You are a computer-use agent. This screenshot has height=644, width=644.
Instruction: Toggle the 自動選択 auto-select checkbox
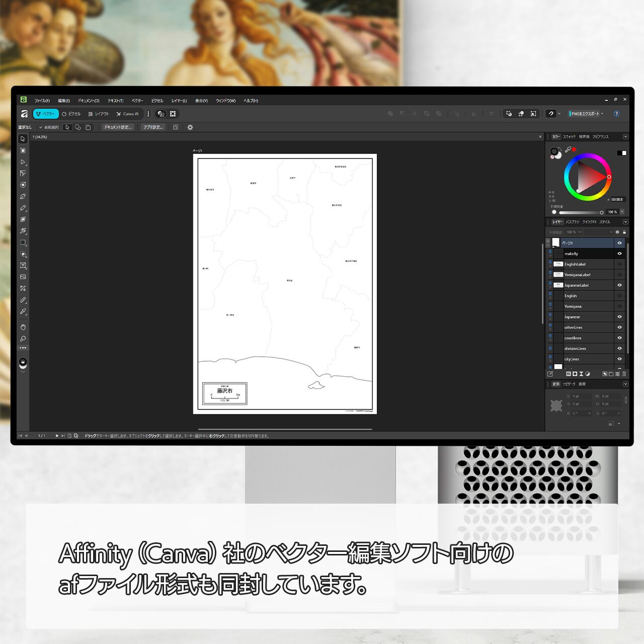[41, 127]
